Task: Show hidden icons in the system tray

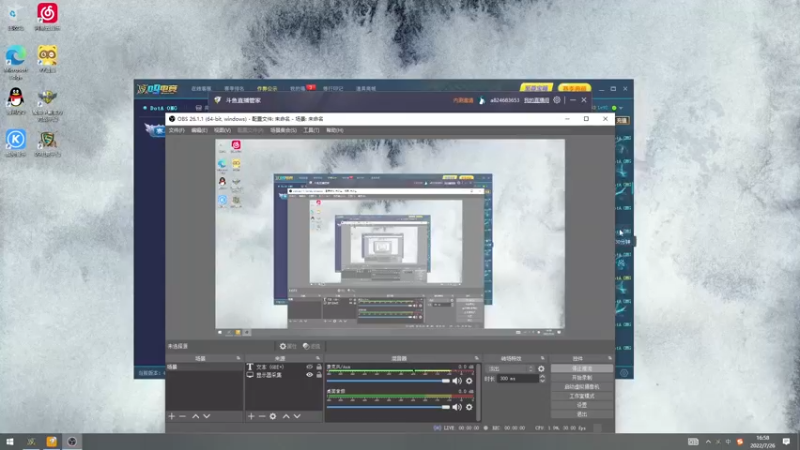Action: click(x=708, y=442)
